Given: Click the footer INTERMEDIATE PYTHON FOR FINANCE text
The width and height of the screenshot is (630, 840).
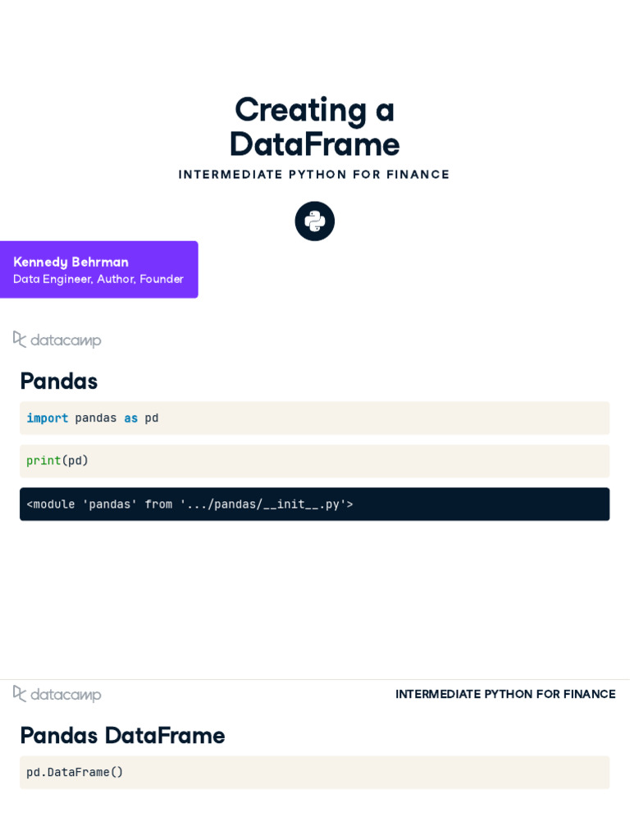Looking at the screenshot, I should tap(505, 694).
